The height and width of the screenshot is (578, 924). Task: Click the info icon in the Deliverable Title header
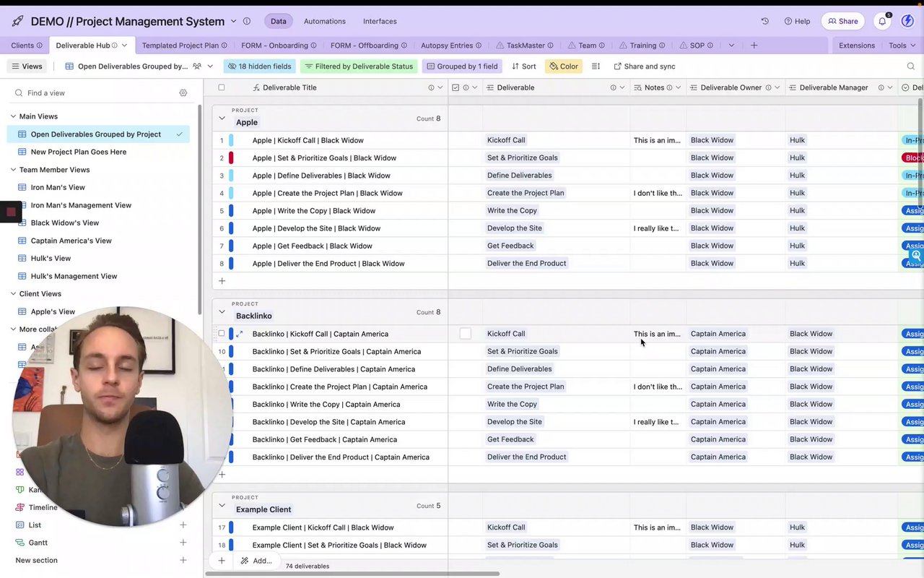[431, 87]
